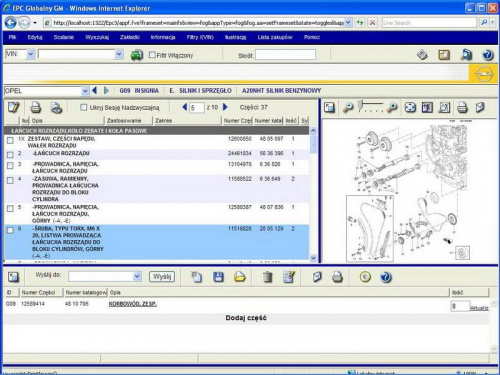
Task: Open the 'Wyślij do' dropdown
Action: 137,276
